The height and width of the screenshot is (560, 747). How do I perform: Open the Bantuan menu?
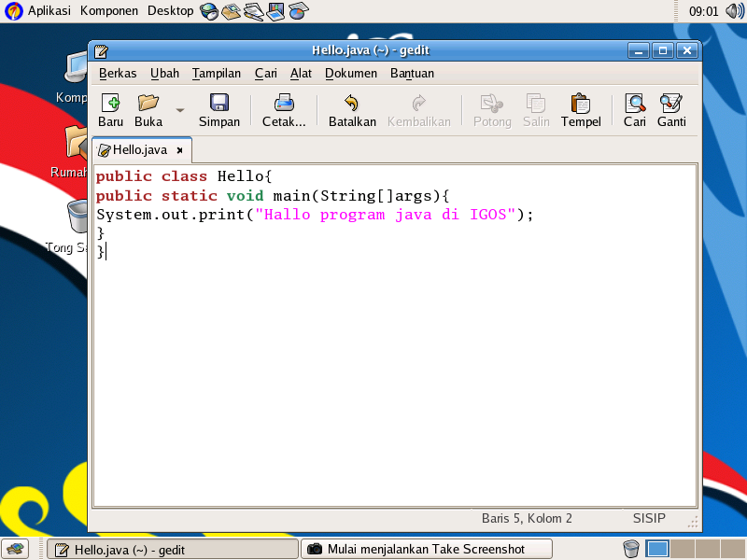pos(412,74)
